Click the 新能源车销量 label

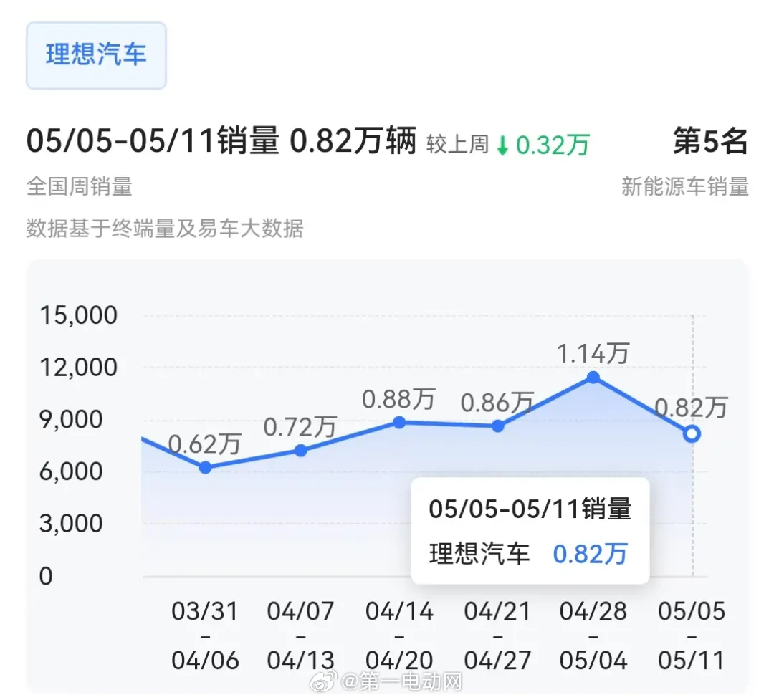click(684, 186)
